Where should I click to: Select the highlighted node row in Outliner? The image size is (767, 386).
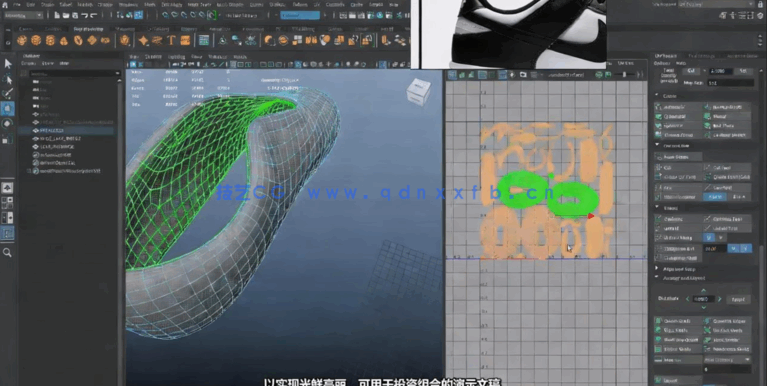(x=66, y=131)
